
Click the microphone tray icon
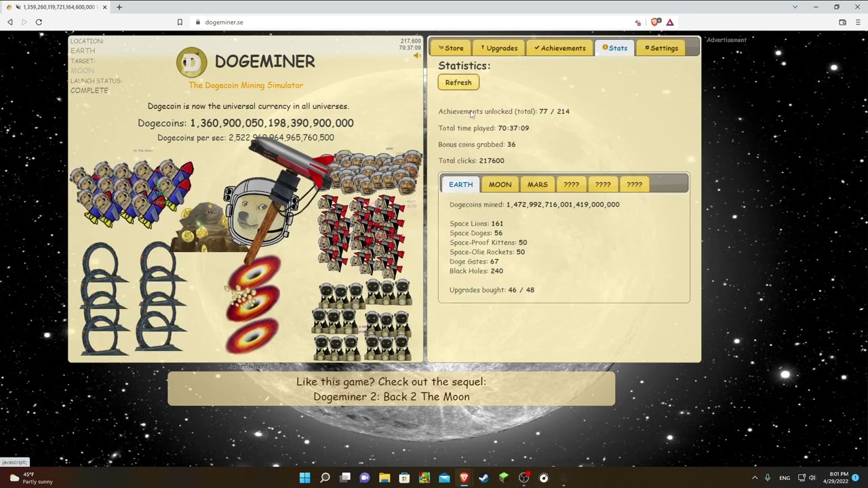click(768, 478)
